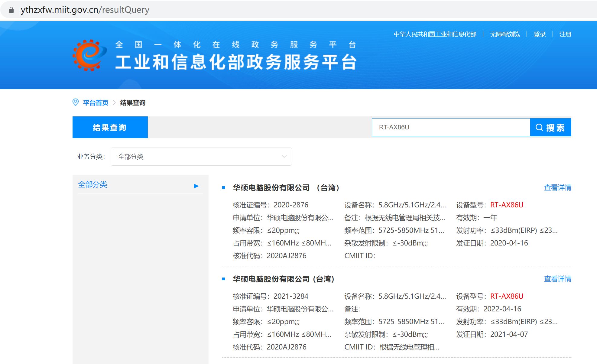Click the blue arrow beside 全部分类 sidebar
The width and height of the screenshot is (597, 364).
tap(196, 186)
